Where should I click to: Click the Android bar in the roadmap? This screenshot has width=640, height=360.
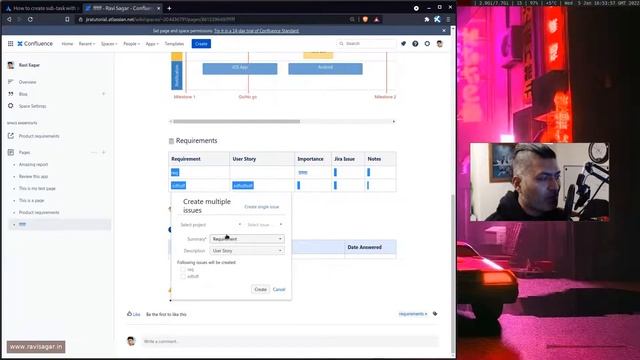[325, 69]
